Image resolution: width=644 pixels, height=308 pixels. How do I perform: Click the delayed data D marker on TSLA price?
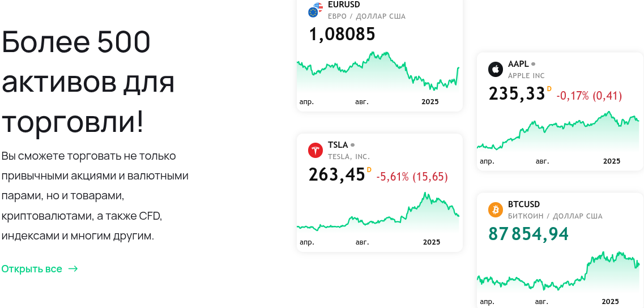tap(369, 169)
